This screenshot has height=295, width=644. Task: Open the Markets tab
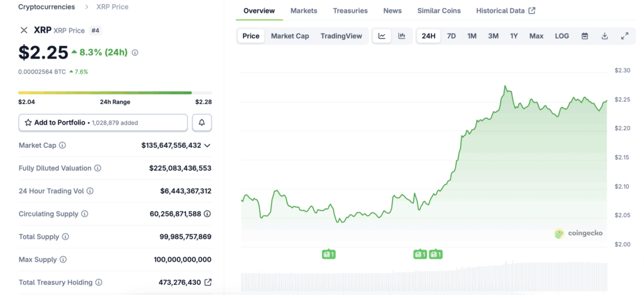[x=304, y=11]
